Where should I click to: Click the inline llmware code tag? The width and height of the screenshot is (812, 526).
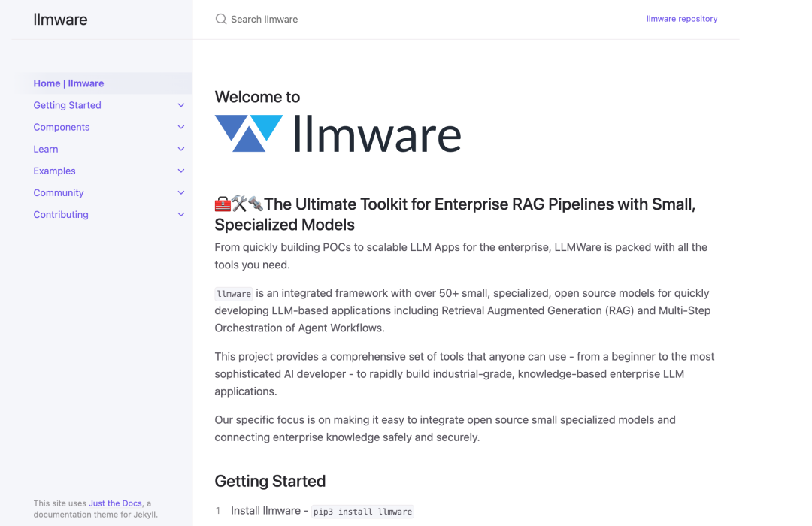pos(234,294)
